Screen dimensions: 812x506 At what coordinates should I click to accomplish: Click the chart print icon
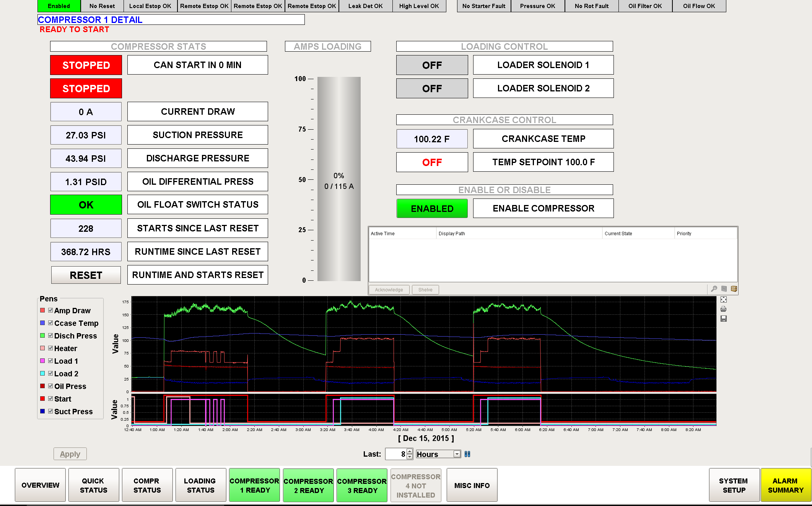723,309
